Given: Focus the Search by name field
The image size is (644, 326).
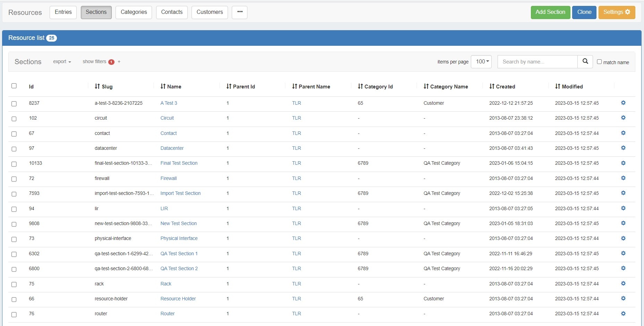Looking at the screenshot, I should 537,62.
